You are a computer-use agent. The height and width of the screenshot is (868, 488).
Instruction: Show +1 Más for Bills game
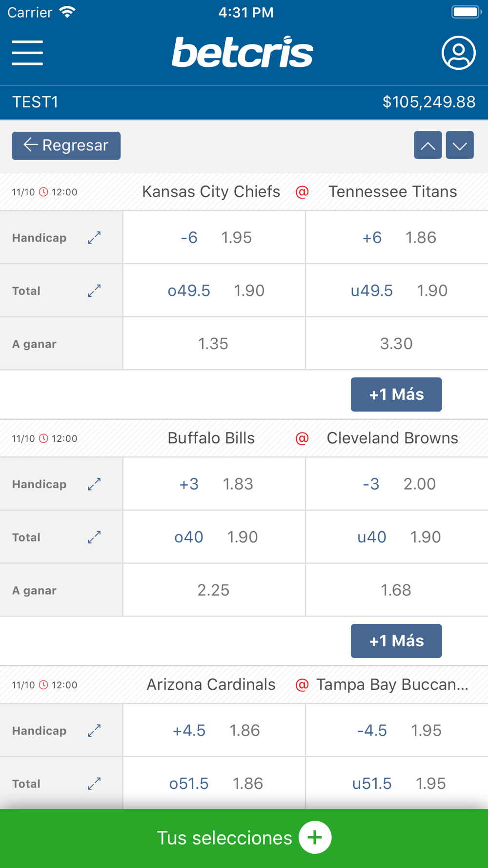[x=396, y=641]
